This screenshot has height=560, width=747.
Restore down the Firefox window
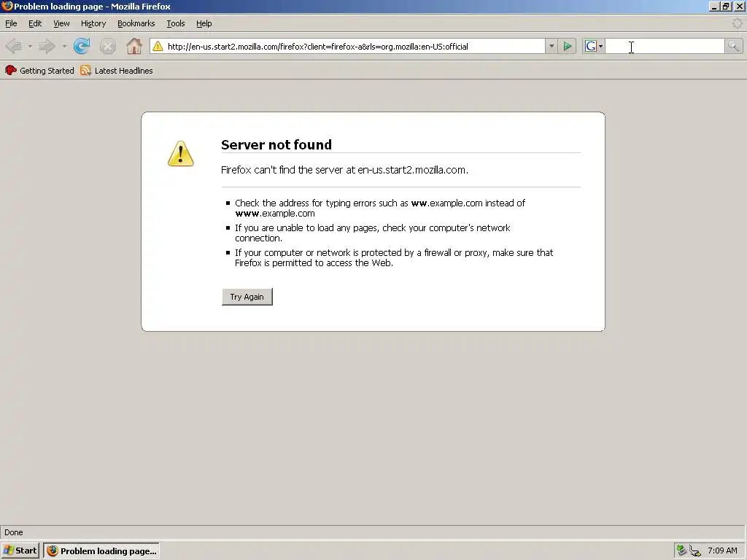click(726, 6)
